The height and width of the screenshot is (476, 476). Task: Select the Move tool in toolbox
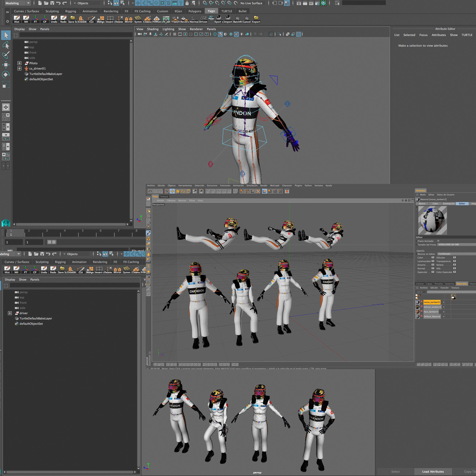pos(6,65)
